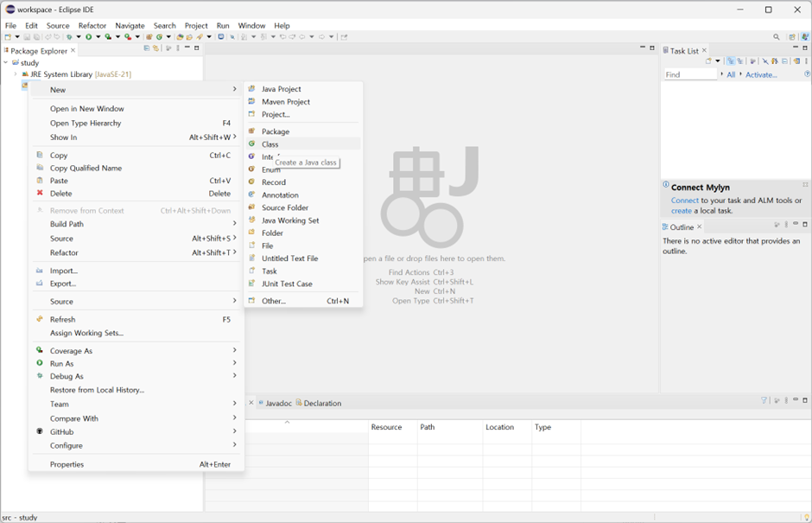Screen dimensions: 812x523
Task: Toggle Hide Completed Tasks in Task List
Action: click(x=765, y=61)
